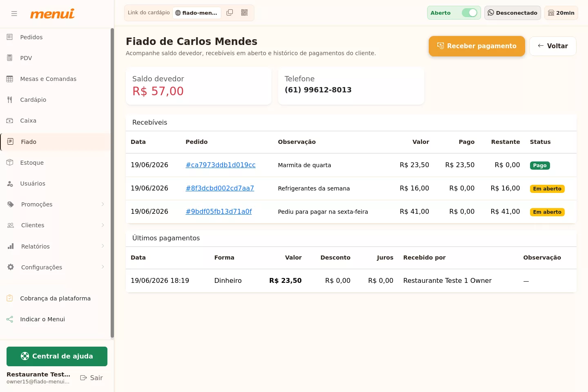Toggle the Aberto store status switch
Image resolution: width=588 pixels, height=392 pixels.
(470, 13)
